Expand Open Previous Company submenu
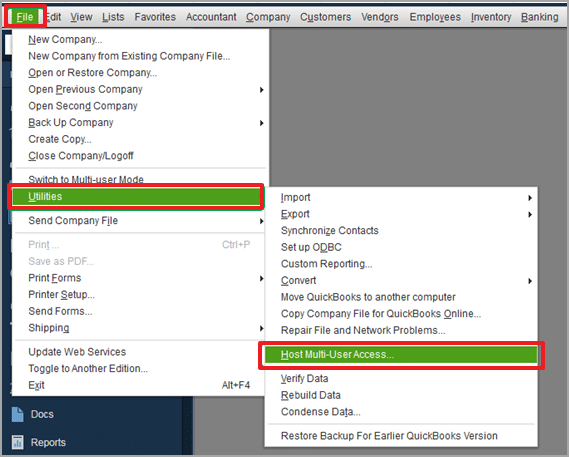569x457 pixels. 140,89
